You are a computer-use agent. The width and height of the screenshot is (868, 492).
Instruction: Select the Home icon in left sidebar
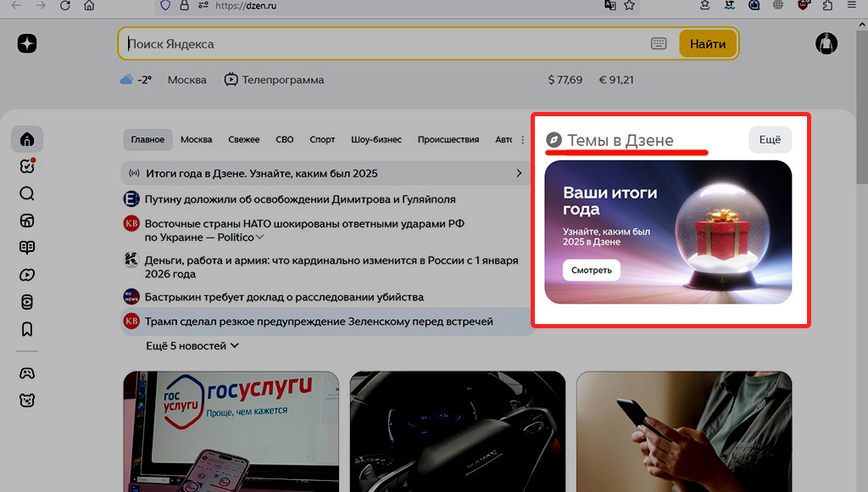27,139
